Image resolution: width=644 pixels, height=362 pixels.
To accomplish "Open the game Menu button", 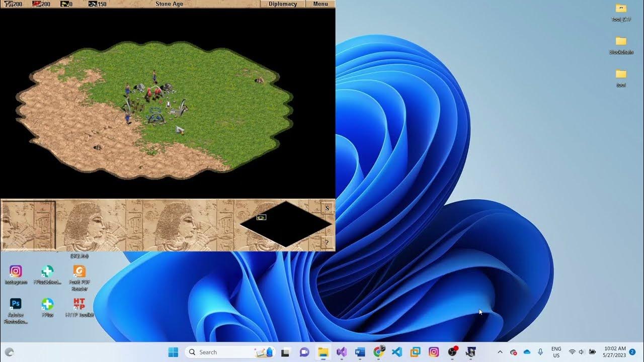I will click(320, 4).
